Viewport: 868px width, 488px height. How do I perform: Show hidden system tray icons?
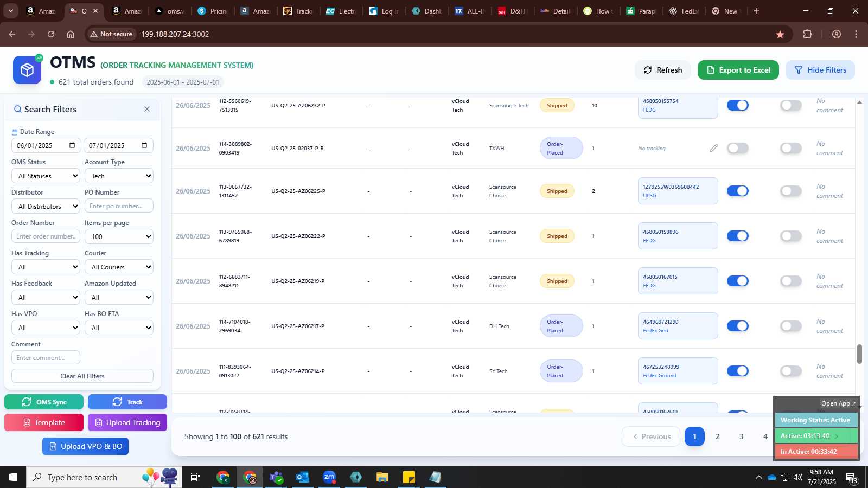click(x=758, y=477)
